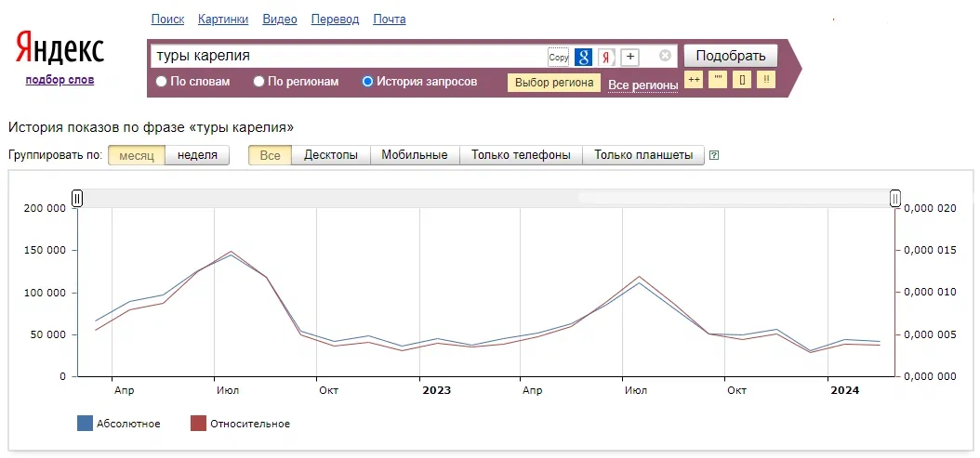The image size is (980, 458).
Task: Click the 2023 label on chart axis
Action: (x=436, y=390)
